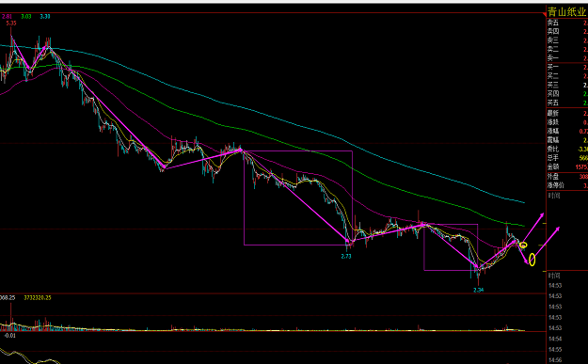The width and height of the screenshot is (588, 364).
Task: Click the yellow 3732320.25 volume indicator value
Action: 38,298
